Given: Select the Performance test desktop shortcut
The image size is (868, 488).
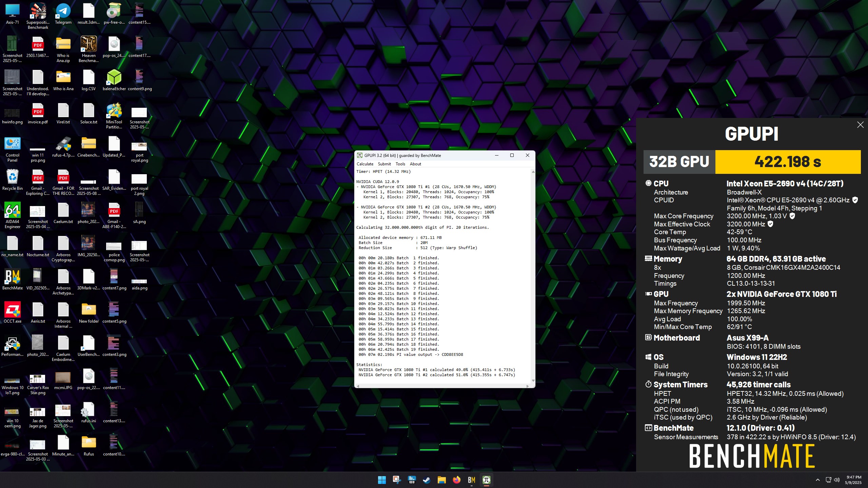Looking at the screenshot, I should click(13, 346).
